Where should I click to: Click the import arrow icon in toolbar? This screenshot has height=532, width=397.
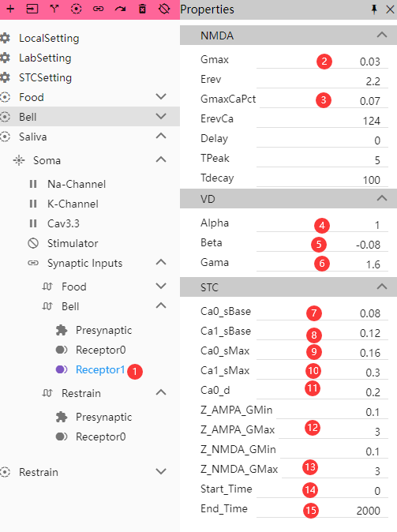[x=32, y=9]
